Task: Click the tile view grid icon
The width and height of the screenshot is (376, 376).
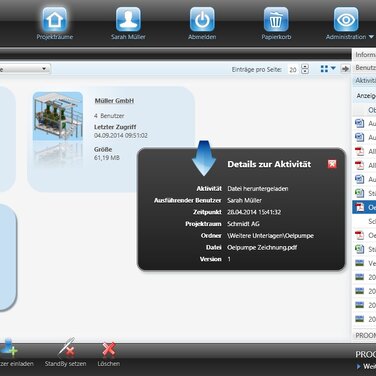Action: [x=324, y=69]
